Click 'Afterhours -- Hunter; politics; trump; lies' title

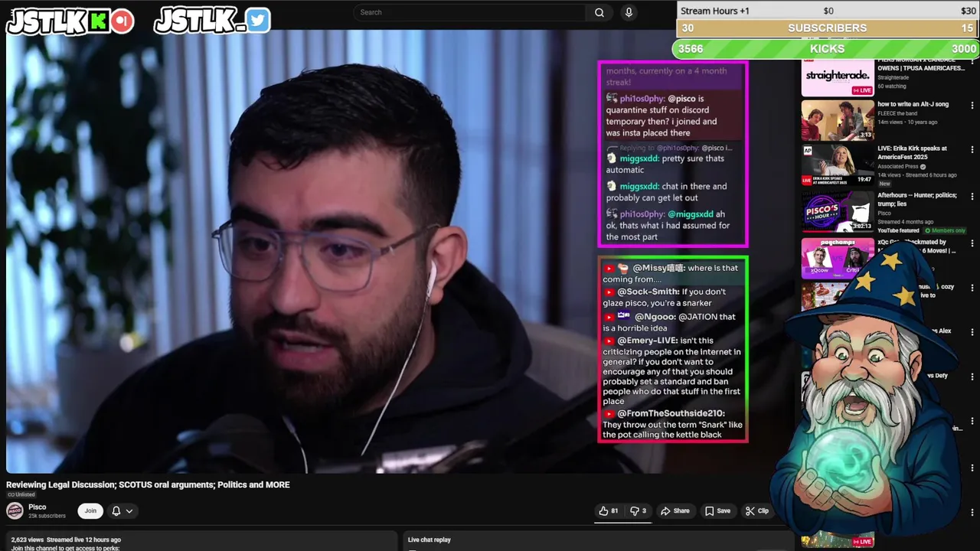(917, 199)
